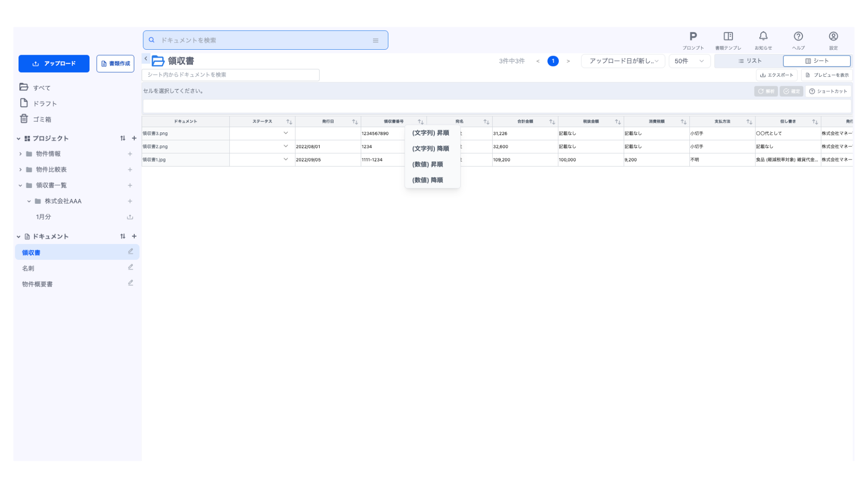Click the sort icon in プロジェクト header
Viewport: 868px width, 488px height.
[123, 138]
